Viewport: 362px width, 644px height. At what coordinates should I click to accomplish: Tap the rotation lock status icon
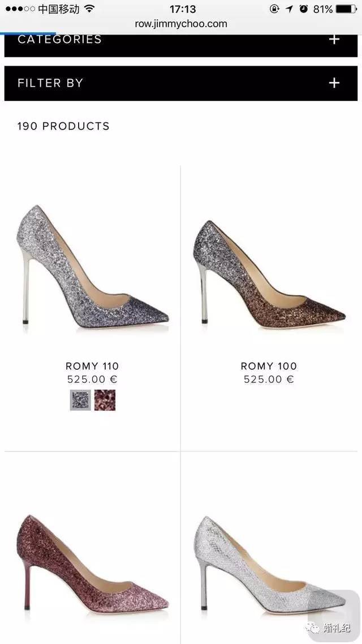(274, 8)
